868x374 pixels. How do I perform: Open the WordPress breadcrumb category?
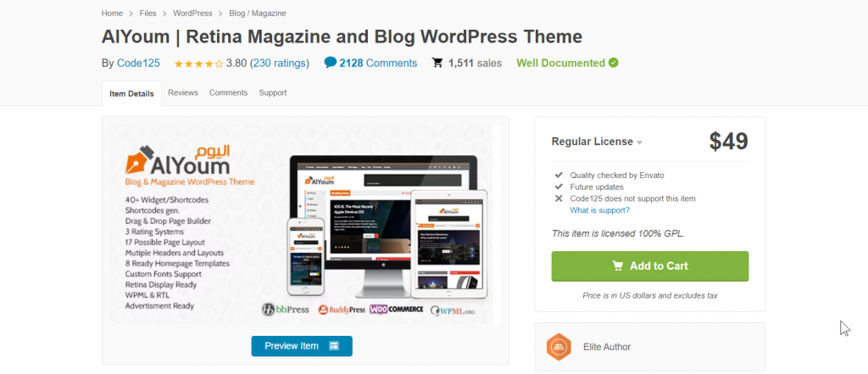[194, 13]
